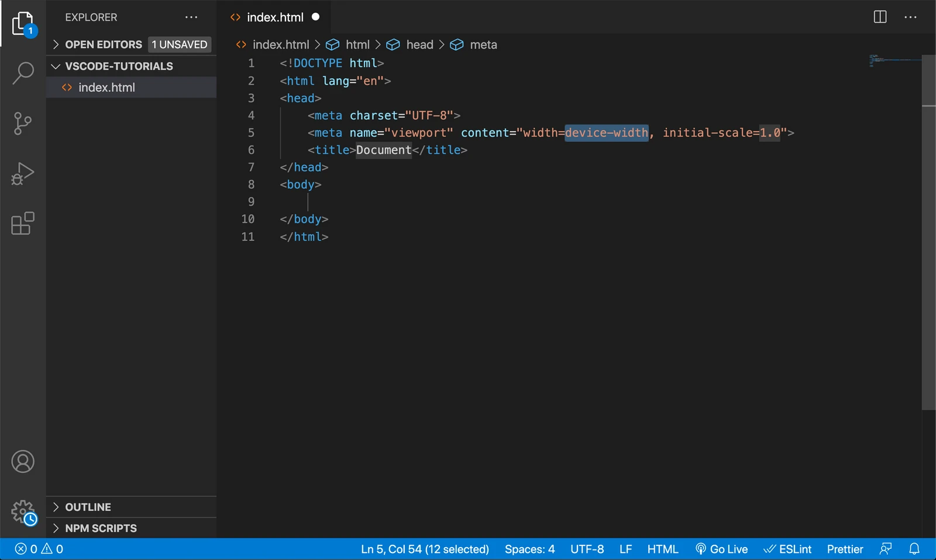
Task: Select the index.html editor tab
Action: pyautogui.click(x=274, y=18)
